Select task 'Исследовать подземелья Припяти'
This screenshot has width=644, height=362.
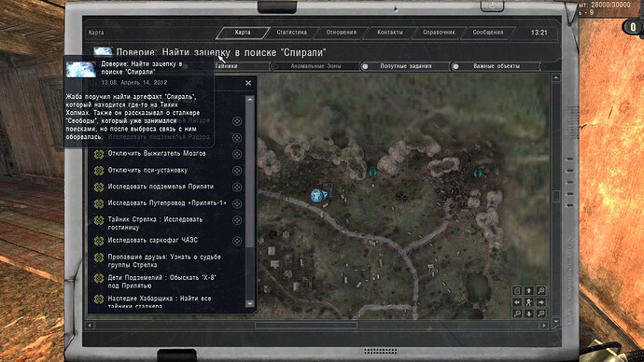point(161,187)
